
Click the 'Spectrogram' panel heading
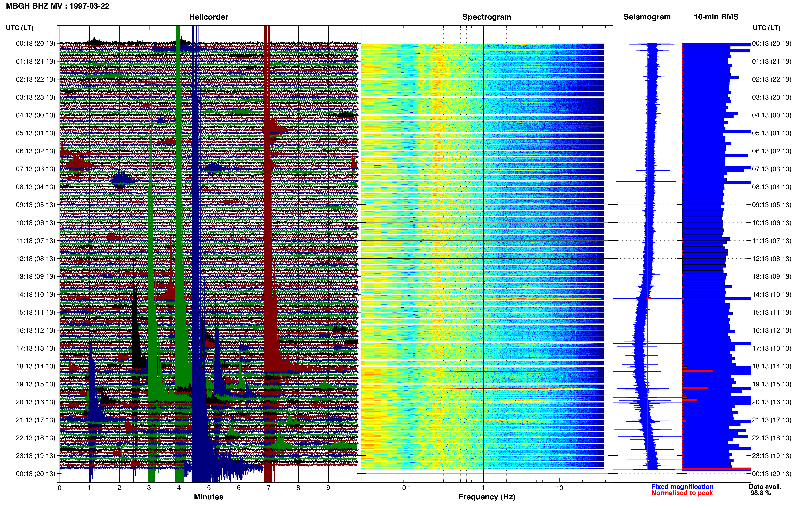pos(487,17)
